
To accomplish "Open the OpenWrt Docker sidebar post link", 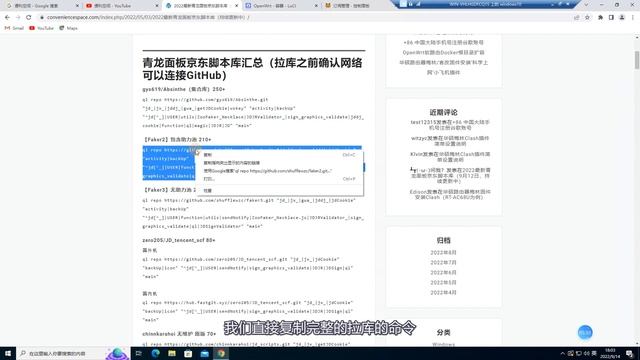I will coord(443,53).
